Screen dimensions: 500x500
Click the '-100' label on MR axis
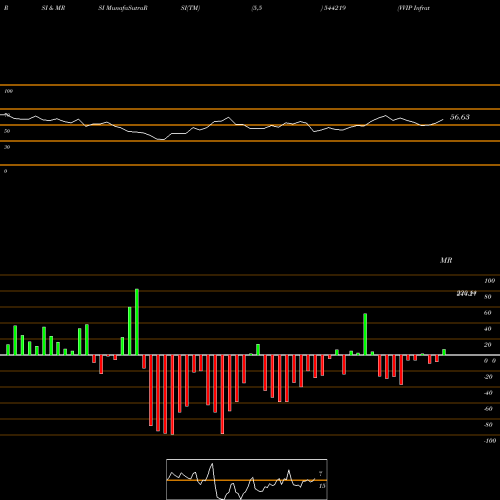click(490, 441)
